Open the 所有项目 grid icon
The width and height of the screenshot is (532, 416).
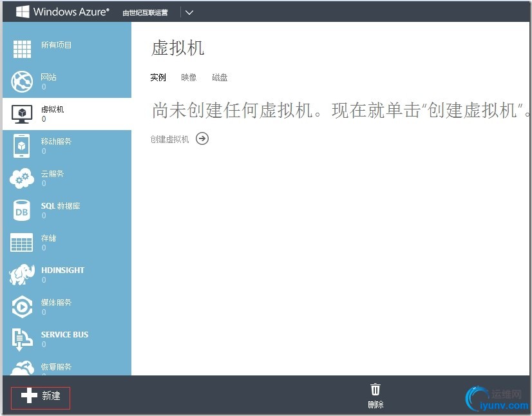[x=22, y=49]
